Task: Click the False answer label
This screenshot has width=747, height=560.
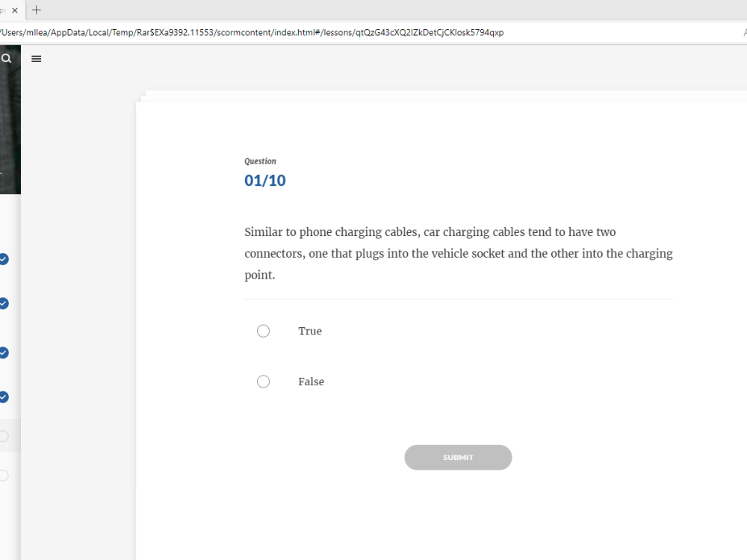Action: click(311, 382)
